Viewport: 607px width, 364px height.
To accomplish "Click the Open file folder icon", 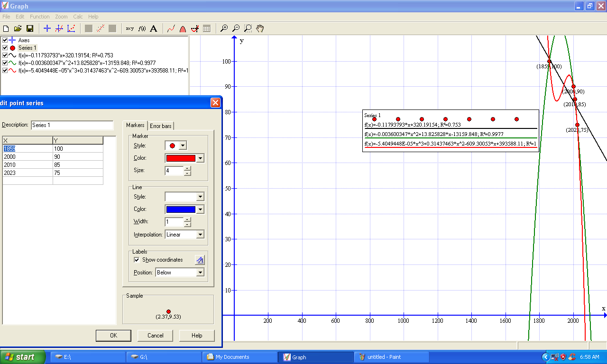I will [18, 28].
